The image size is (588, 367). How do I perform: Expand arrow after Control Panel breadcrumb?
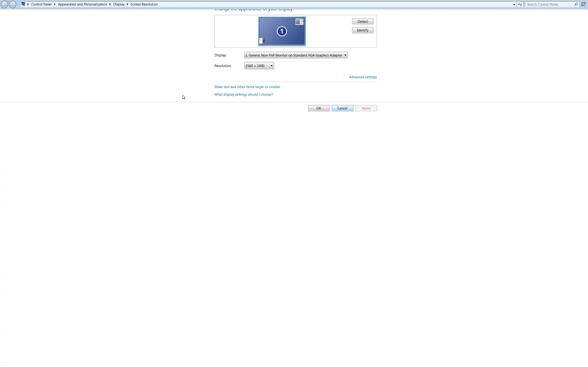pos(55,4)
